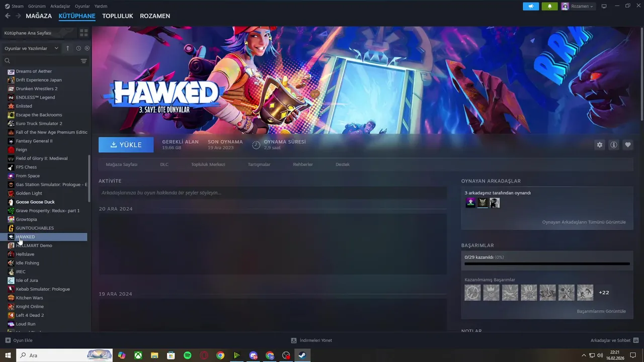Image resolution: width=644 pixels, height=362 pixels.
Task: Select Knight Online in library list
Action: (47, 306)
